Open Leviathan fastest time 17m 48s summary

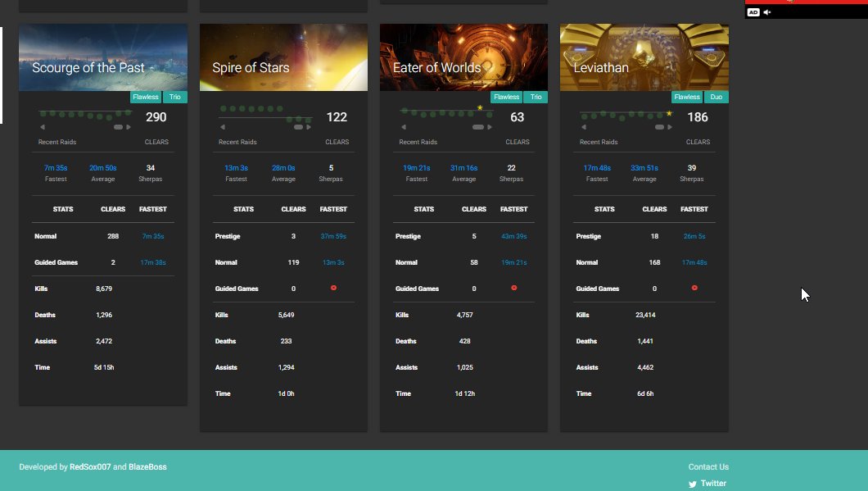point(597,168)
